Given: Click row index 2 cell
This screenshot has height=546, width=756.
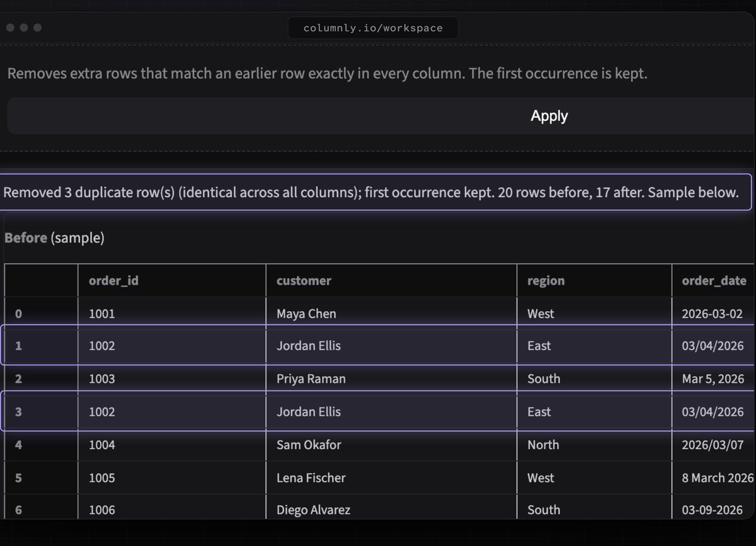Looking at the screenshot, I should click(x=41, y=379).
